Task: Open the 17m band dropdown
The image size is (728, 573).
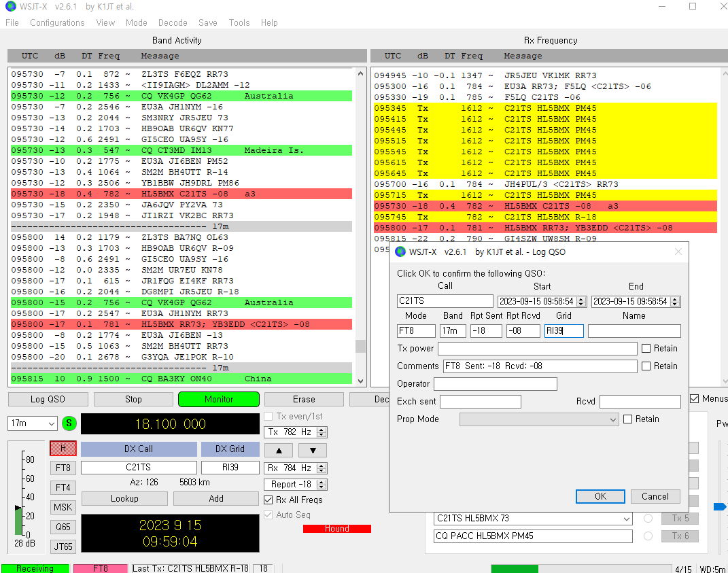Action: (32, 423)
